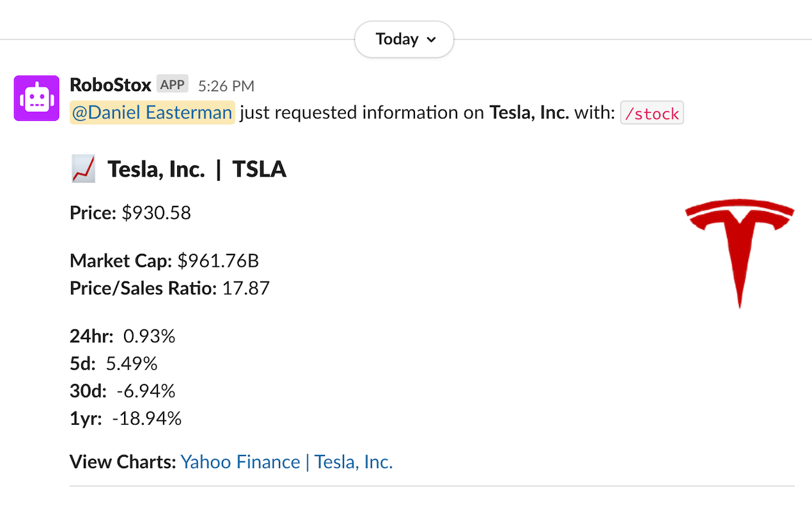Click the RoboStox bot name
The height and width of the screenshot is (506, 812).
(110, 84)
